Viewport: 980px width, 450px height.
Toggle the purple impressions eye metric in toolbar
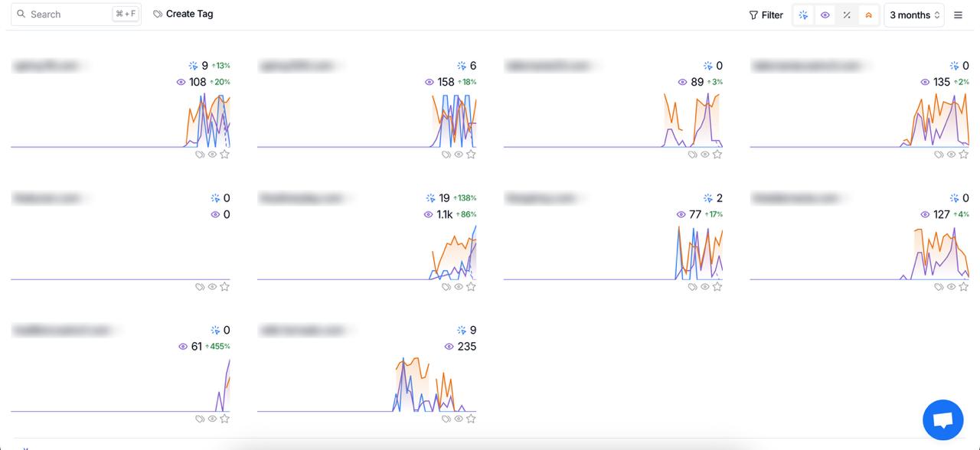click(x=825, y=15)
